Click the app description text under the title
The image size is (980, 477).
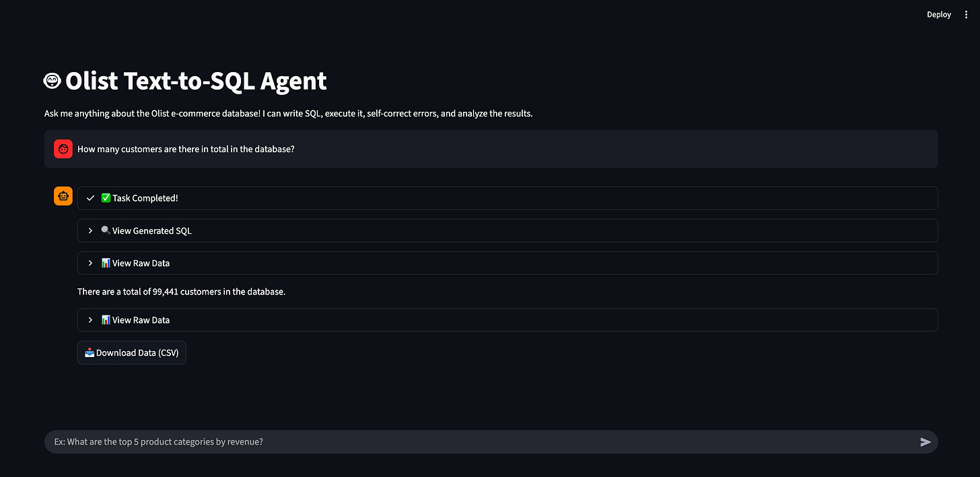[x=288, y=113]
